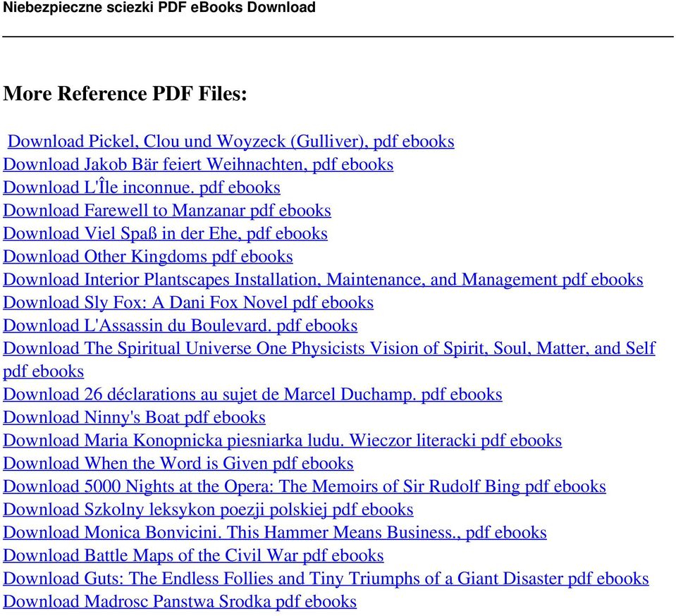
Task: Open the Monica Bonvicini Hammer Means Business link
Action: click(275, 532)
